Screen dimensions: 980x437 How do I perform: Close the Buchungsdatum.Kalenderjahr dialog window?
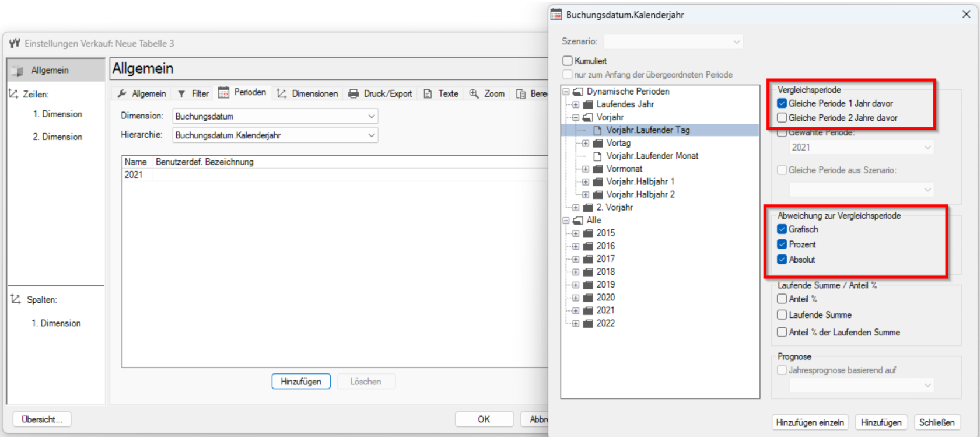tap(967, 14)
